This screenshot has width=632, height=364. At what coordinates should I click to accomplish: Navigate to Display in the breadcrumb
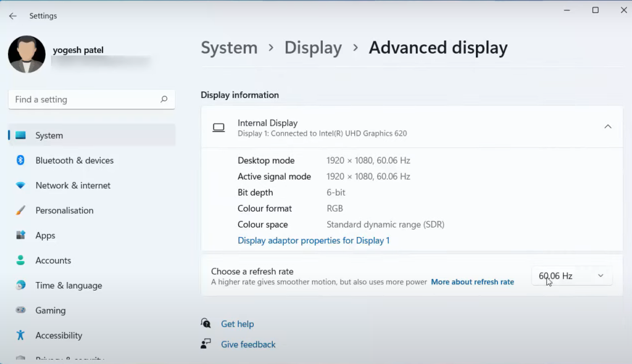(x=313, y=48)
